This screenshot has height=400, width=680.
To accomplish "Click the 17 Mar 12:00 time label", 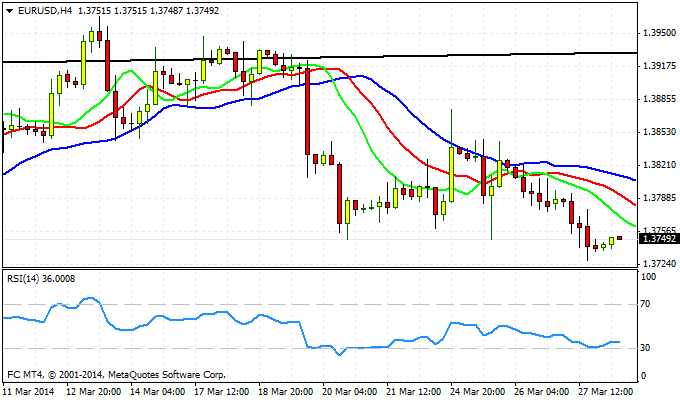I will pos(222,391).
